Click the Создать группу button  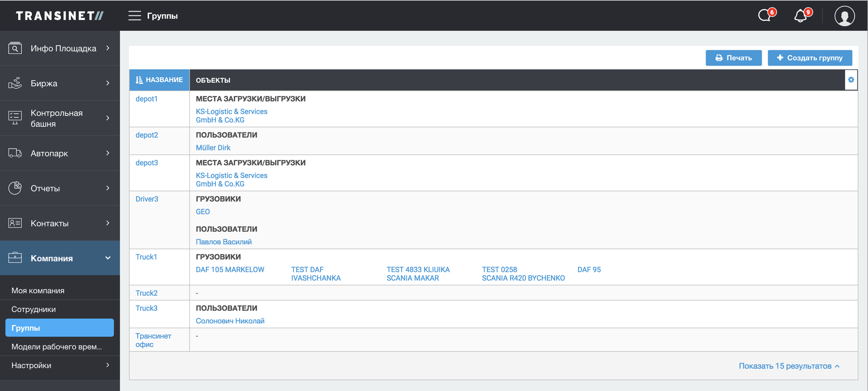[809, 58]
